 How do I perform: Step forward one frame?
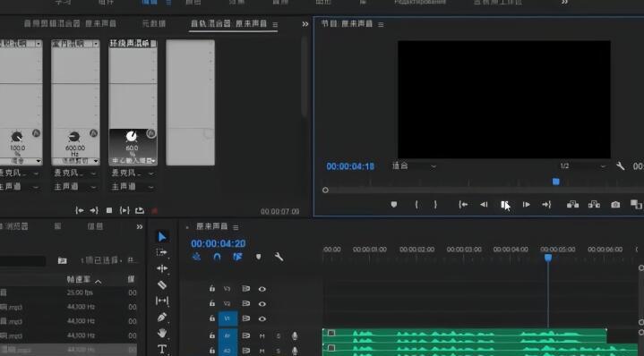(x=526, y=204)
